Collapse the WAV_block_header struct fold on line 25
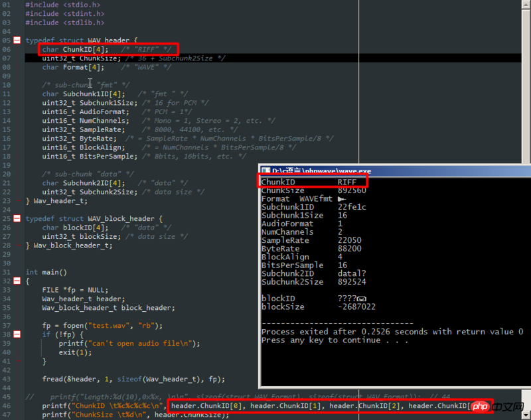 click(17, 218)
